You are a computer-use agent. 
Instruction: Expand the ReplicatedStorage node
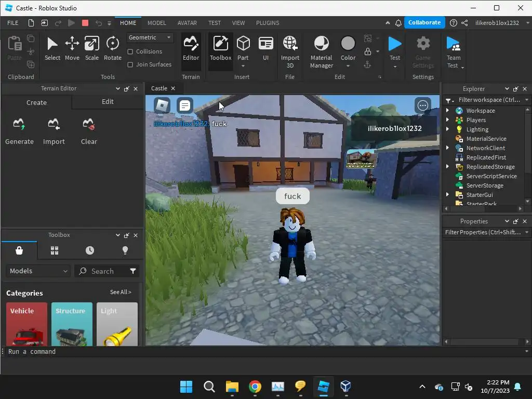pos(447,166)
